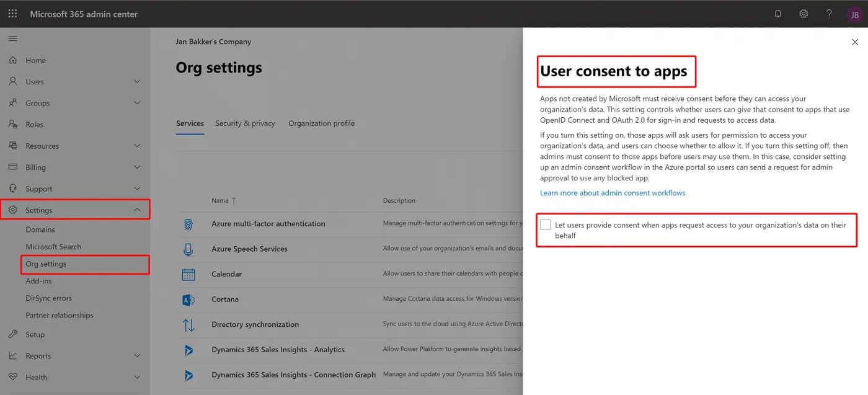
Task: Open Add-ins under Settings
Action: tap(38, 281)
